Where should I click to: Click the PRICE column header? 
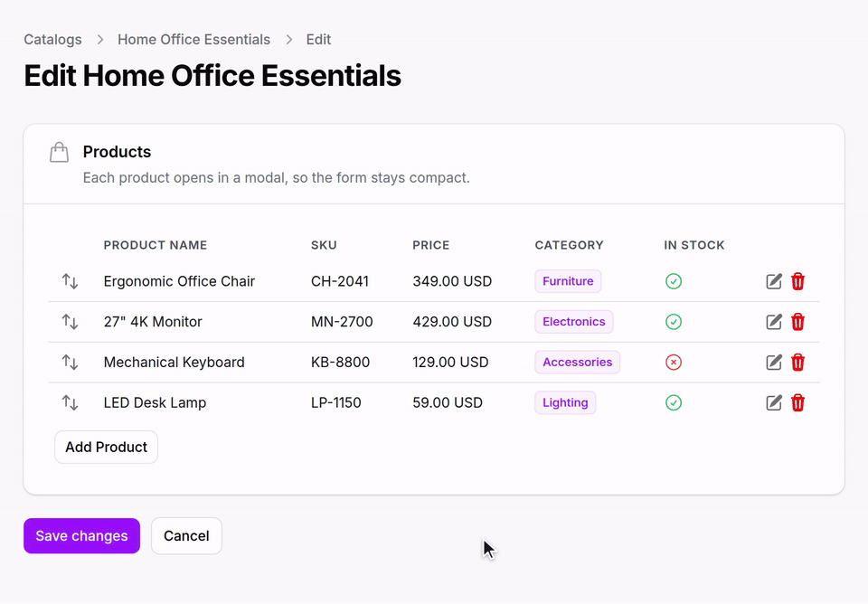click(x=430, y=245)
